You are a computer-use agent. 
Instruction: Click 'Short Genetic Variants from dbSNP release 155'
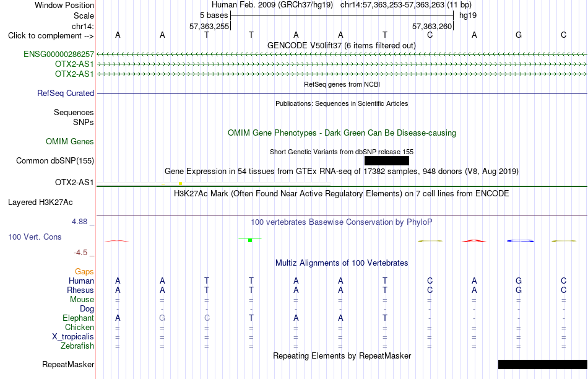coord(341,152)
